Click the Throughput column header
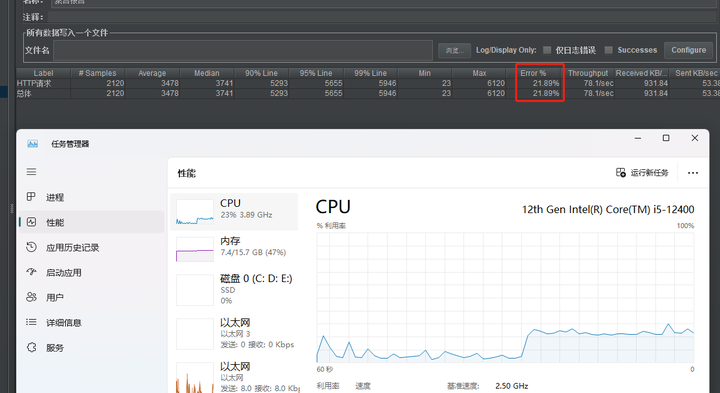Image resolution: width=720 pixels, height=393 pixels. [x=588, y=73]
